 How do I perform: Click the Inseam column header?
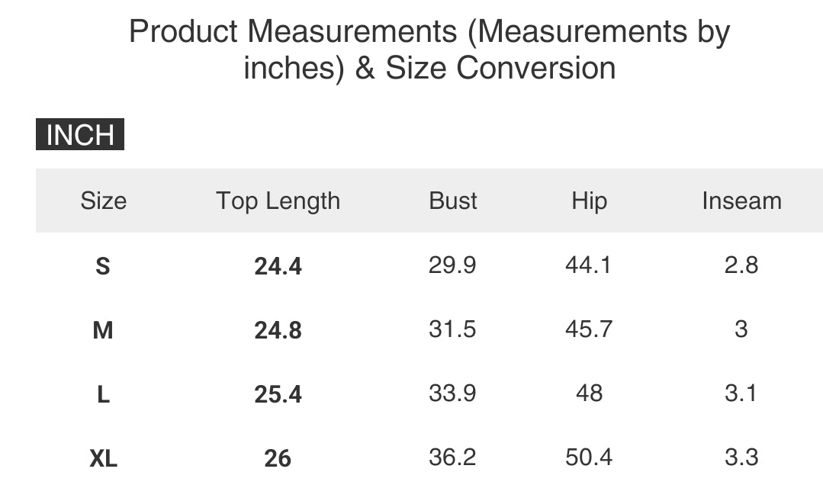click(x=741, y=201)
